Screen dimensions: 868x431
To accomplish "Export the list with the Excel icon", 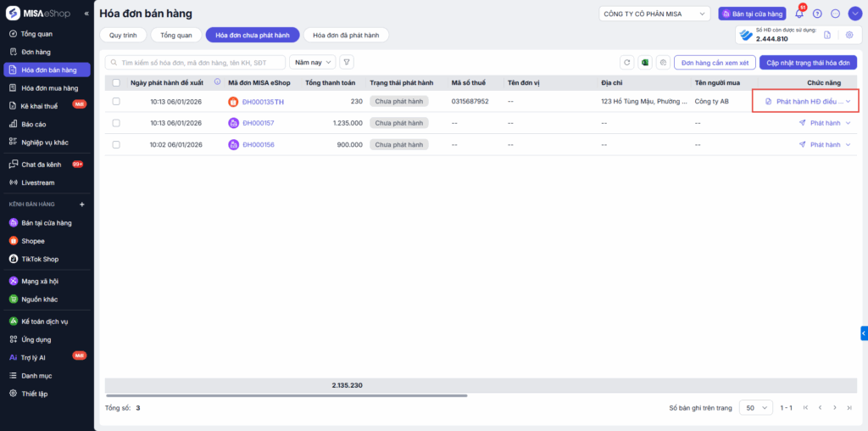I will (645, 63).
